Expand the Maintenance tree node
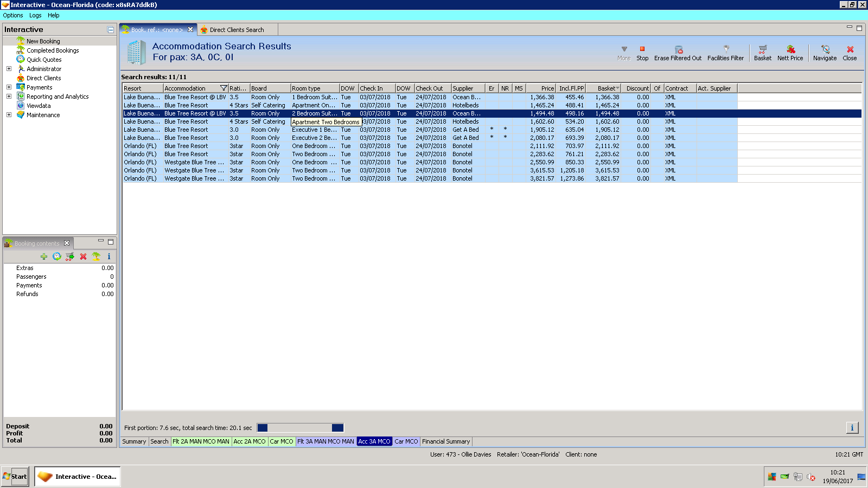868x488 pixels. (9, 115)
